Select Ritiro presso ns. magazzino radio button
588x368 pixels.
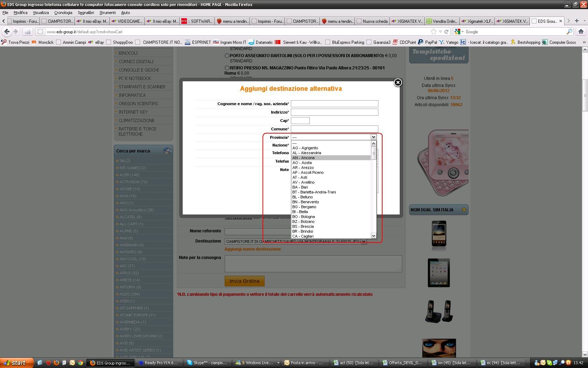(227, 68)
